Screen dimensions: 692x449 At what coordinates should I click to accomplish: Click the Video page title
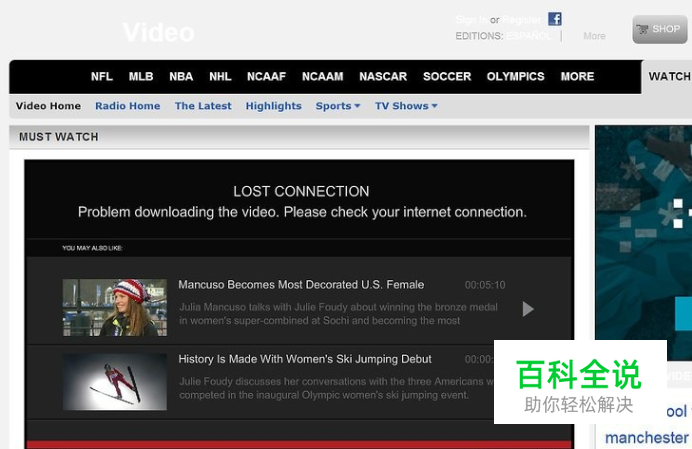158,33
